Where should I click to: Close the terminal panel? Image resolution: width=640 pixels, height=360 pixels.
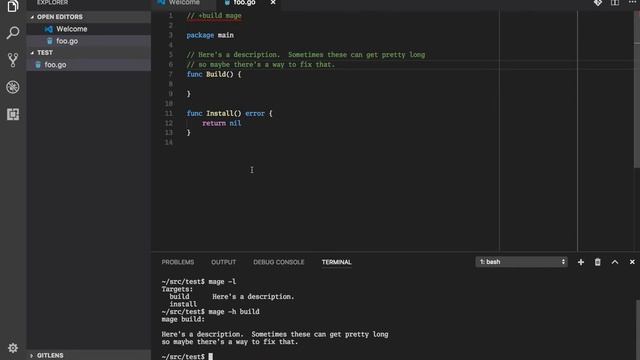click(632, 262)
